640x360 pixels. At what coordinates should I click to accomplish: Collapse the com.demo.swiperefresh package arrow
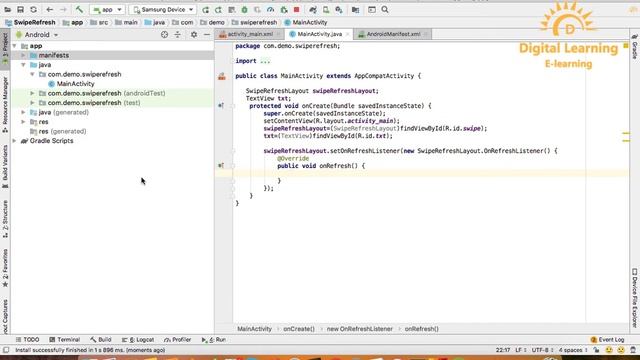click(32, 74)
